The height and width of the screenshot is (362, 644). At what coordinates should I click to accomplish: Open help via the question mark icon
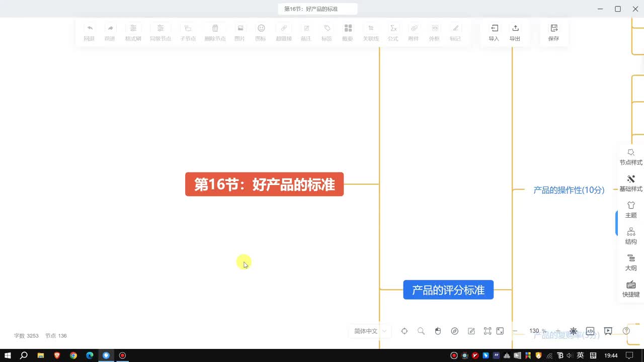[x=626, y=331]
